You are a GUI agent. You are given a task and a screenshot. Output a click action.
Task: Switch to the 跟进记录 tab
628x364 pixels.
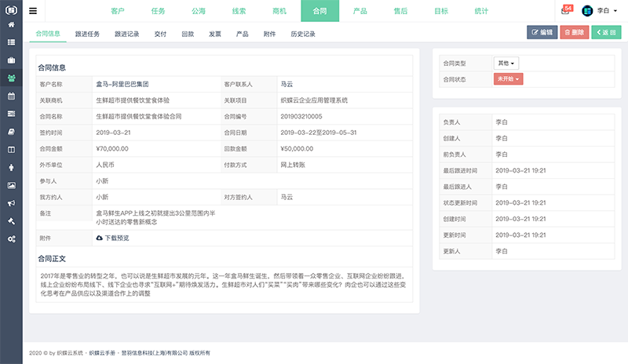click(127, 34)
